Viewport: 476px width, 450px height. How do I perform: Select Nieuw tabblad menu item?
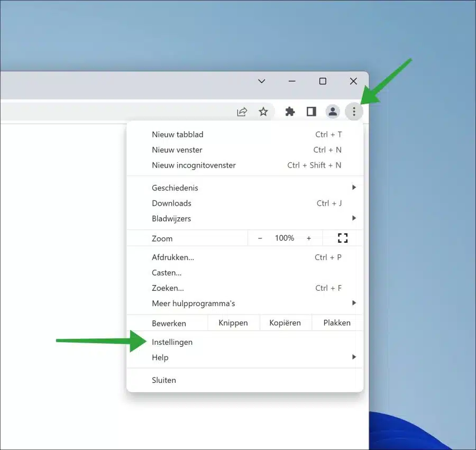pyautogui.click(x=245, y=134)
